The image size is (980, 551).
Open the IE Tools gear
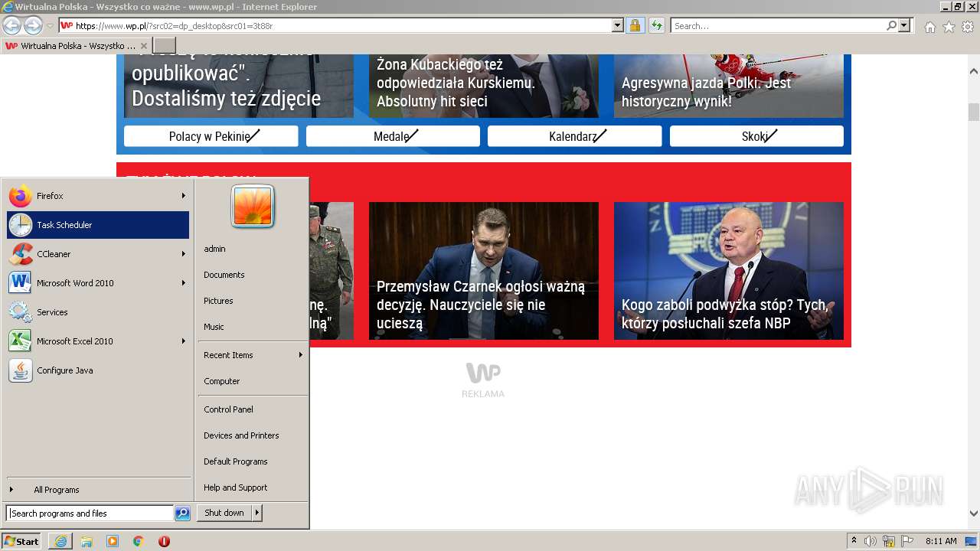click(968, 27)
